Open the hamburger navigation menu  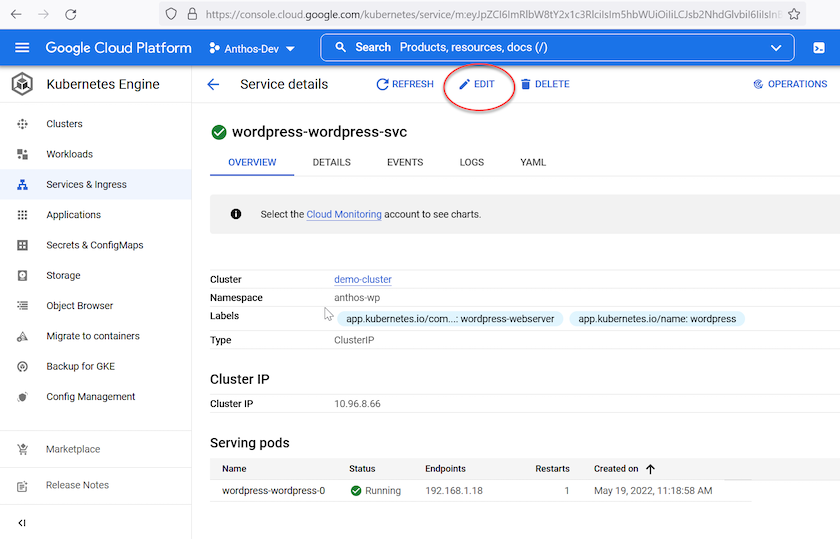click(x=22, y=48)
